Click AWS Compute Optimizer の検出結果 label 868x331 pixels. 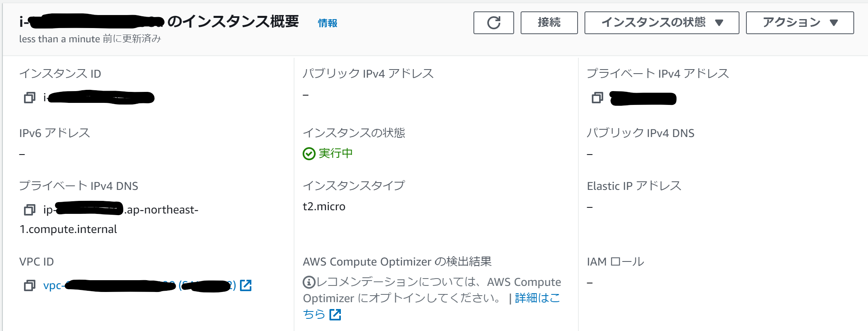coord(397,261)
